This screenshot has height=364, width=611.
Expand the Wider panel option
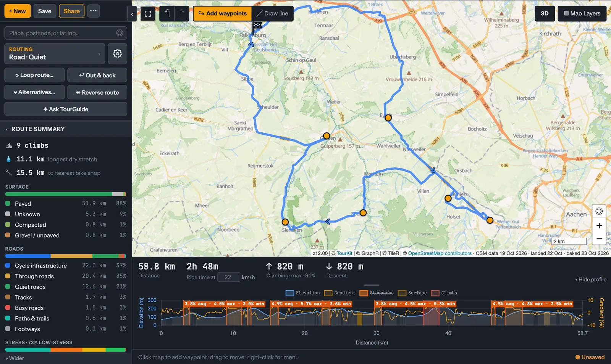15,358
